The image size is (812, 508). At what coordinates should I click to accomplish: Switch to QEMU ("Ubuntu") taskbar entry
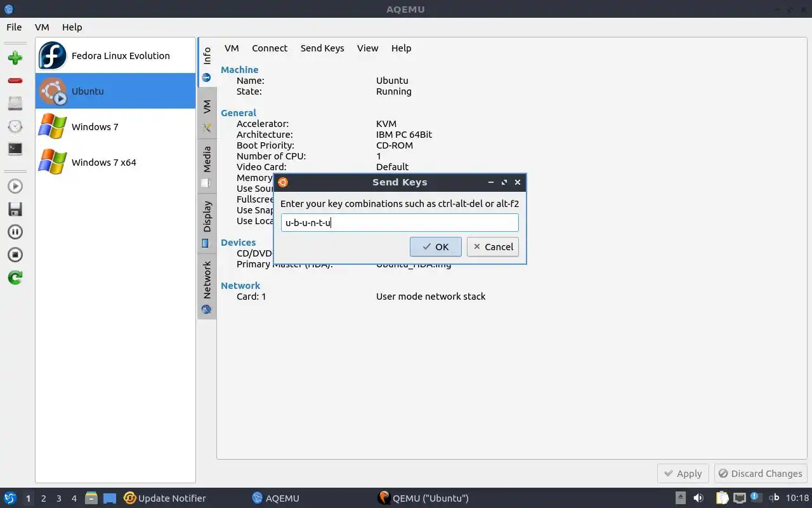point(423,498)
